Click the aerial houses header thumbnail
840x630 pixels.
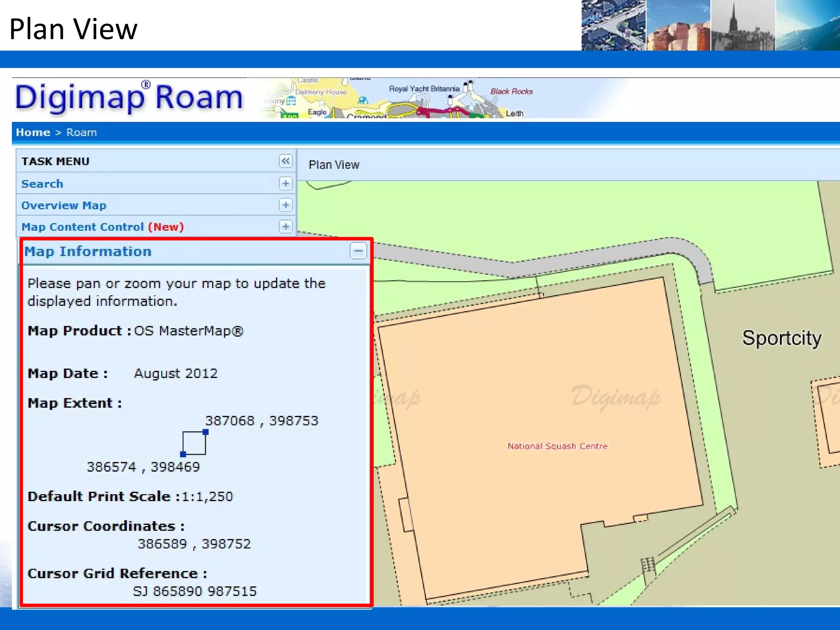(614, 25)
